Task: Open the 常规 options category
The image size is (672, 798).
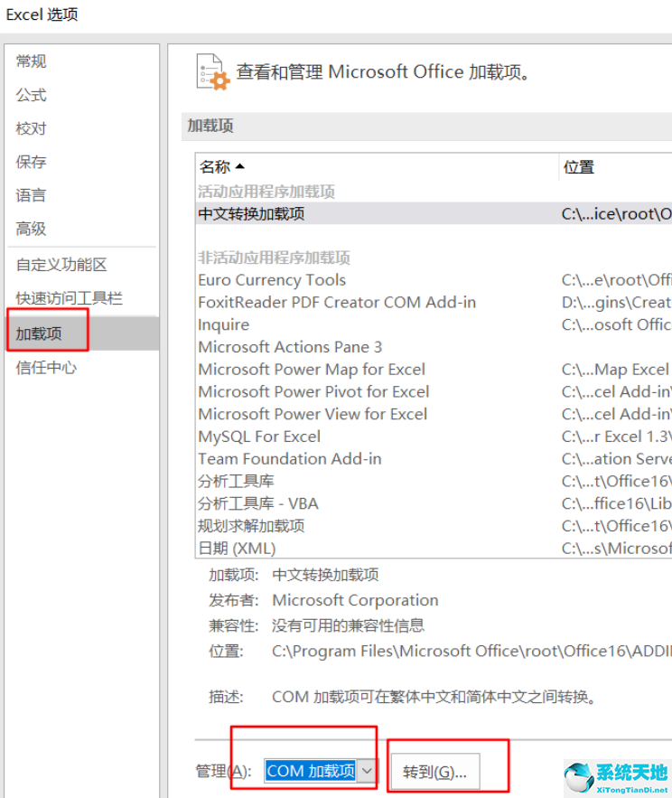Action: [31, 61]
